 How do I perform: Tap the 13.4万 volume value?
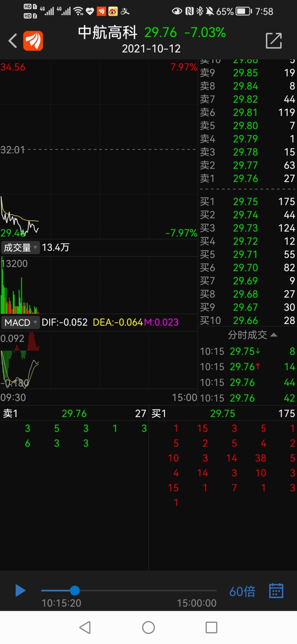click(x=55, y=247)
